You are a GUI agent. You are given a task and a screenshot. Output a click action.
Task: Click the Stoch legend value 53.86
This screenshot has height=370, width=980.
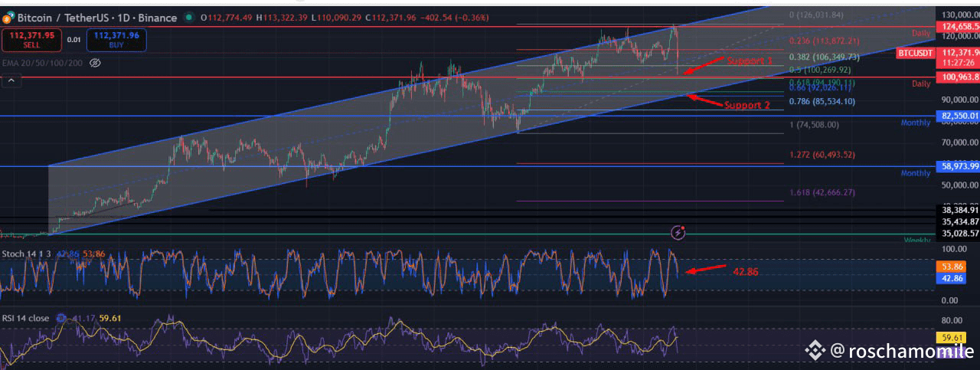click(93, 252)
